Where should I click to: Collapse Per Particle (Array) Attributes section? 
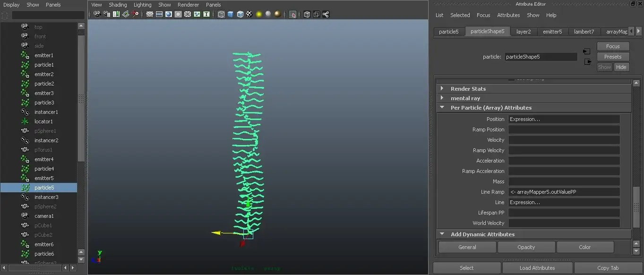click(442, 107)
